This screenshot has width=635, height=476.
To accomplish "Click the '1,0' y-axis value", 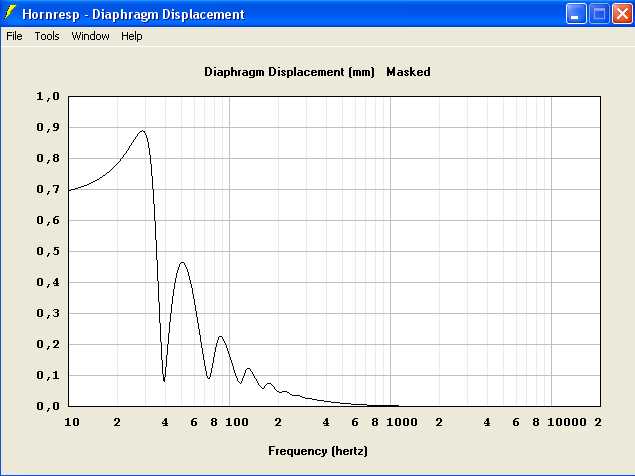I will [48, 96].
